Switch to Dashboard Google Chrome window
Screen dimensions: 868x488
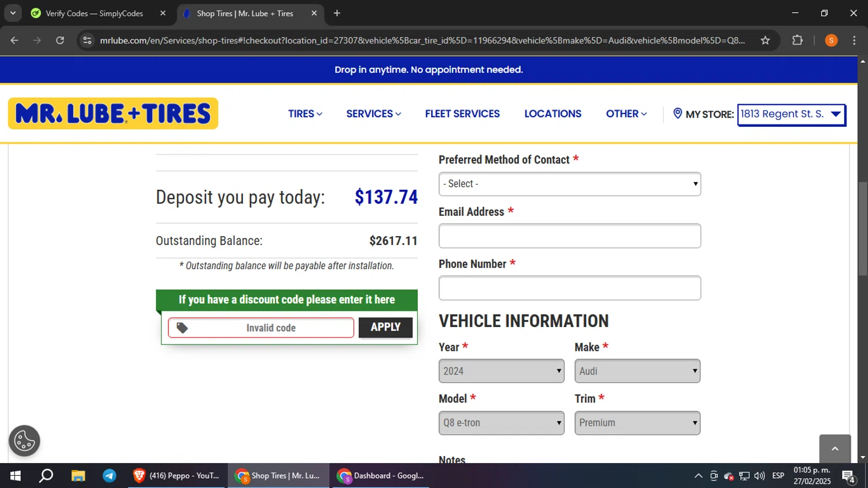pyautogui.click(x=380, y=476)
